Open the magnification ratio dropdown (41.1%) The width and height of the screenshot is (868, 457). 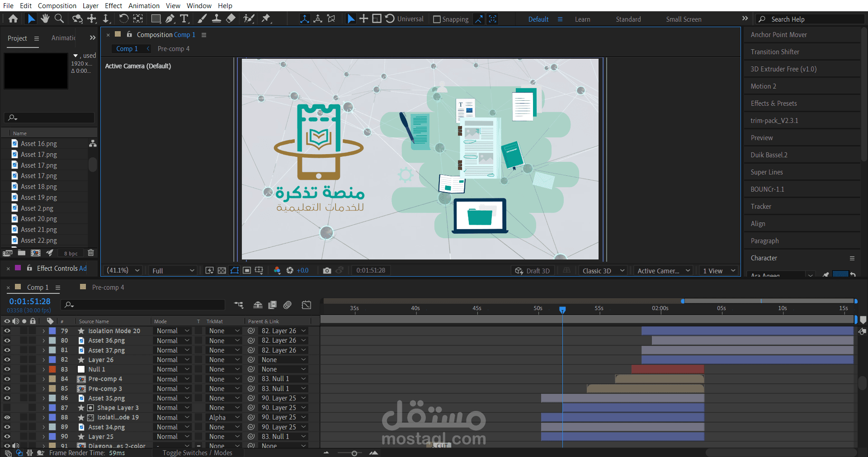click(x=123, y=271)
